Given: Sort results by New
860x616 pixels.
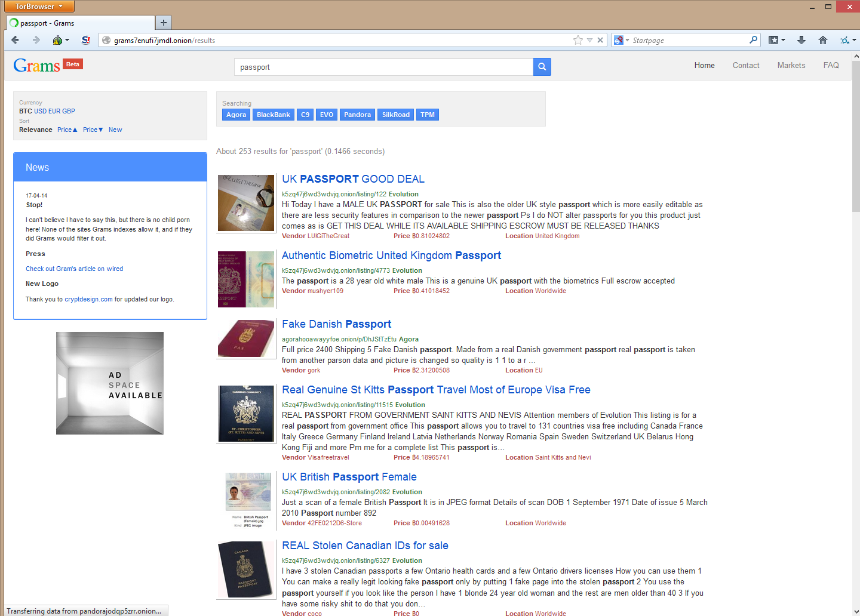Looking at the screenshot, I should pos(115,130).
